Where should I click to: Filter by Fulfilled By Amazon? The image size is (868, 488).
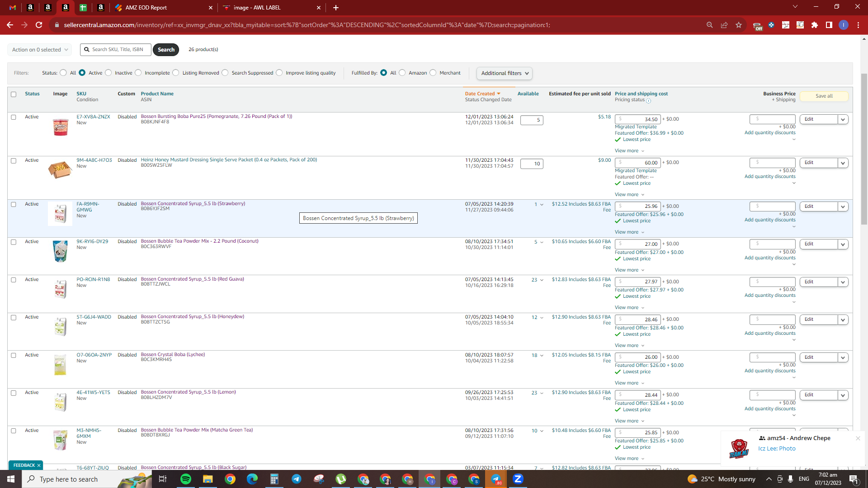402,73
